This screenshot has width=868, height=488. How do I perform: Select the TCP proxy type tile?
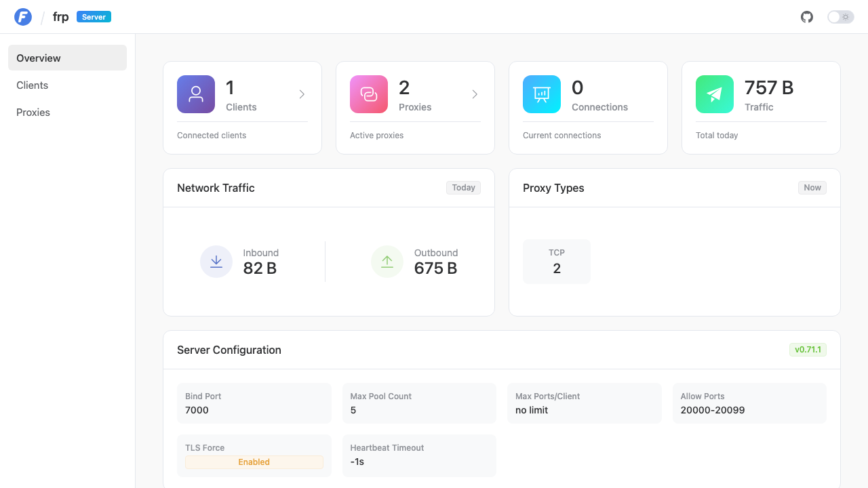click(557, 262)
